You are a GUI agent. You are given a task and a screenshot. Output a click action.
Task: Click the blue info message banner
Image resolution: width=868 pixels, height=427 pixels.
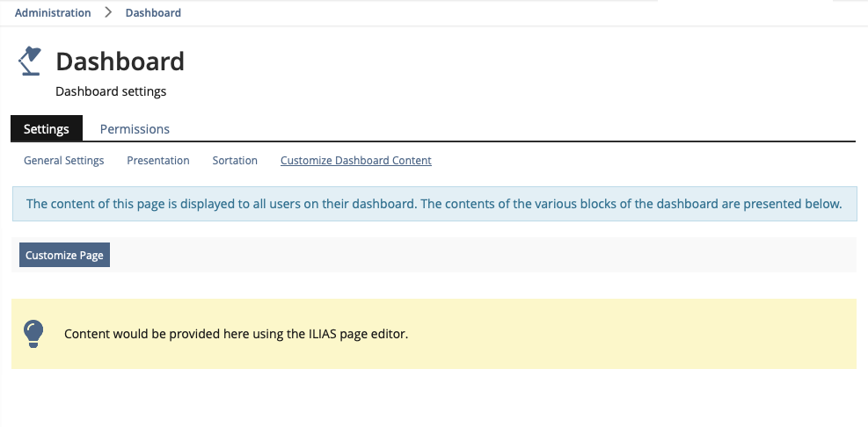(434, 204)
